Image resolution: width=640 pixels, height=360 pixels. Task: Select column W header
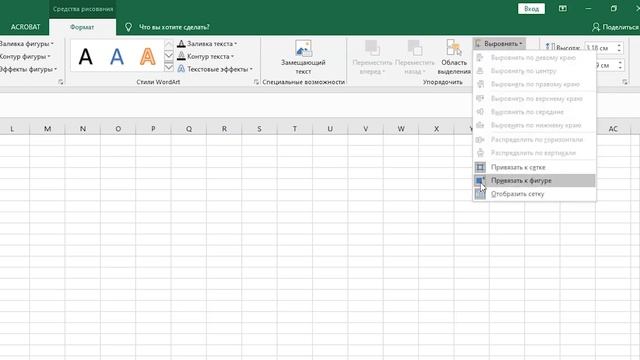click(x=401, y=129)
